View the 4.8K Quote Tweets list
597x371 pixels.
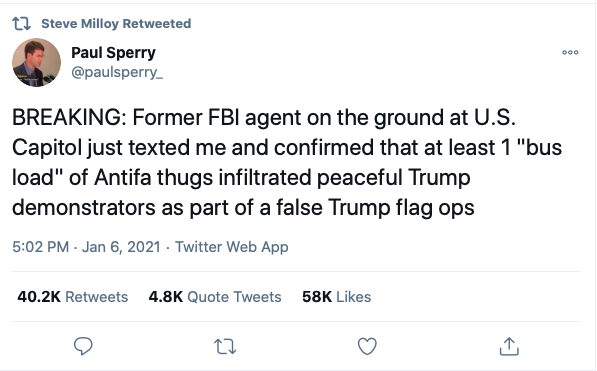pyautogui.click(x=215, y=297)
